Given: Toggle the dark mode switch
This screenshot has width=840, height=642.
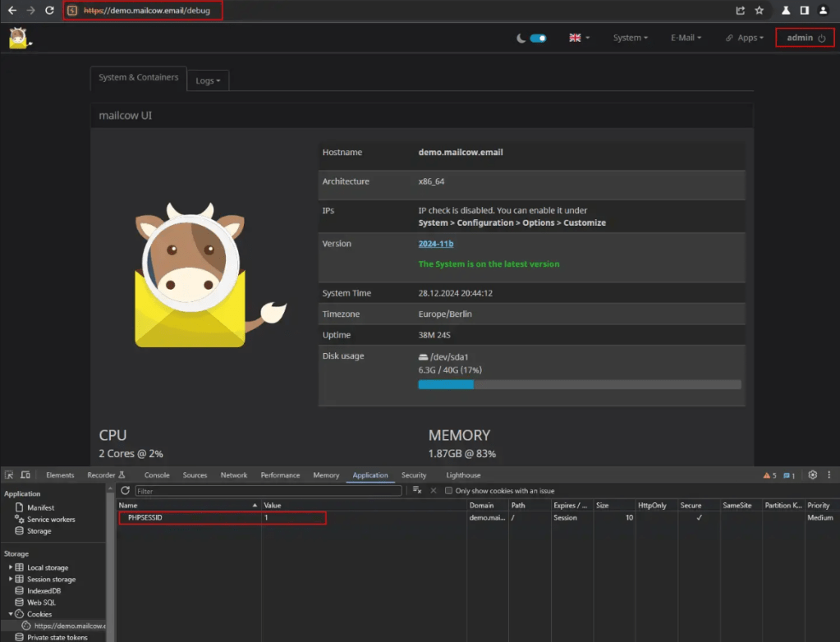Looking at the screenshot, I should (x=538, y=38).
